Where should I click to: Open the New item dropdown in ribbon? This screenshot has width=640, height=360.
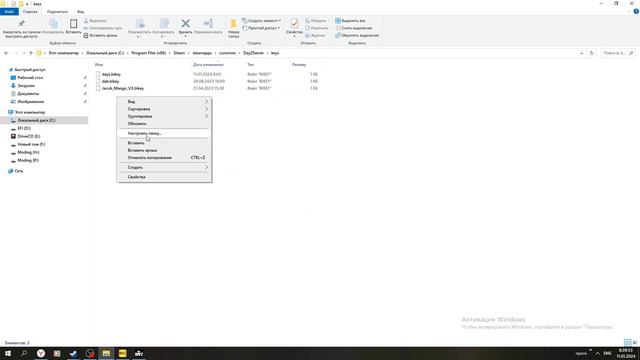pos(262,20)
